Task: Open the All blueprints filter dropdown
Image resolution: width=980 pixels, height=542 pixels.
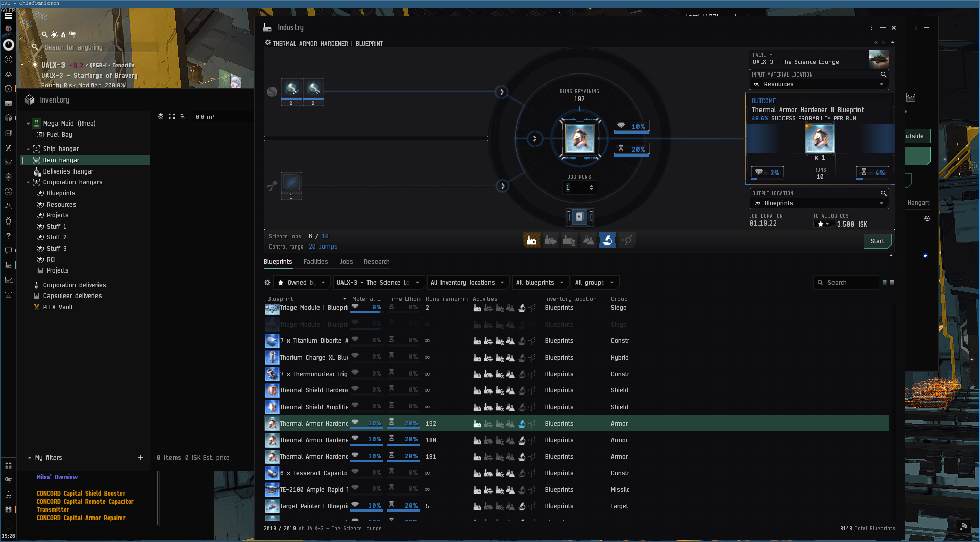Action: point(540,283)
